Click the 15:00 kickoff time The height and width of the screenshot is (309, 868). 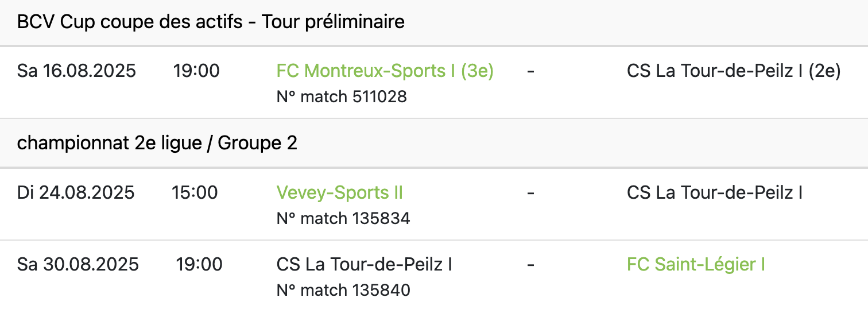tap(195, 192)
